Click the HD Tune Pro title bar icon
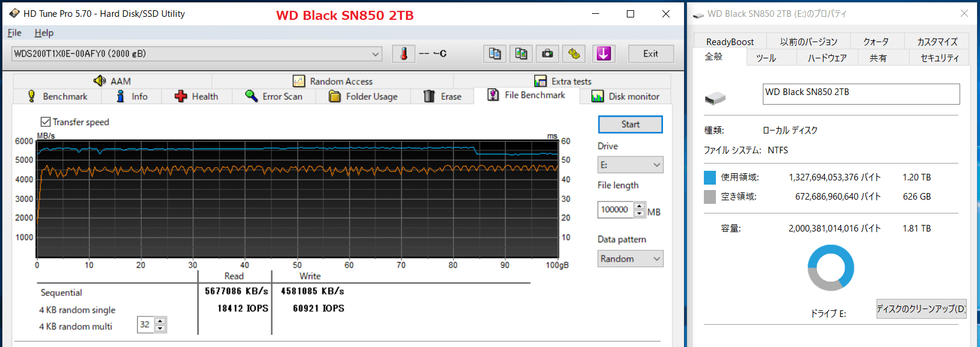The image size is (980, 347). 14,13
